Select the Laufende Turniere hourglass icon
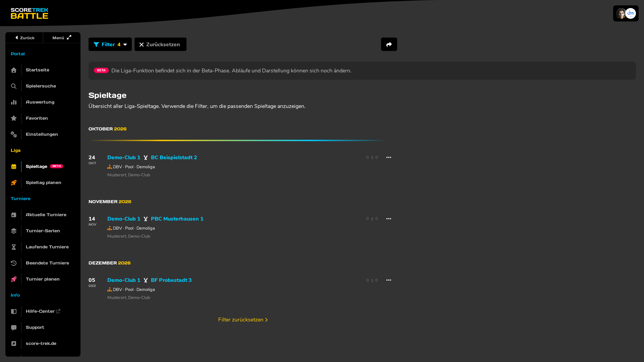 point(14,247)
